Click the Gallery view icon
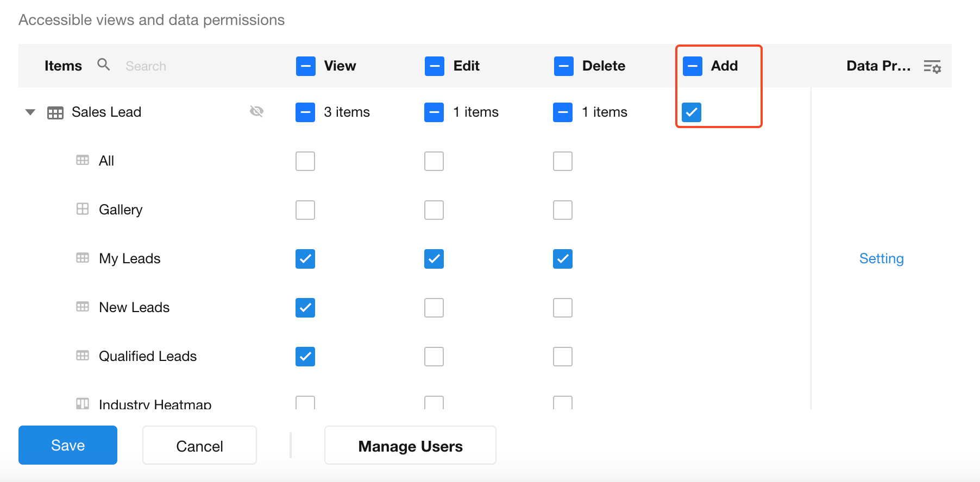 click(83, 209)
